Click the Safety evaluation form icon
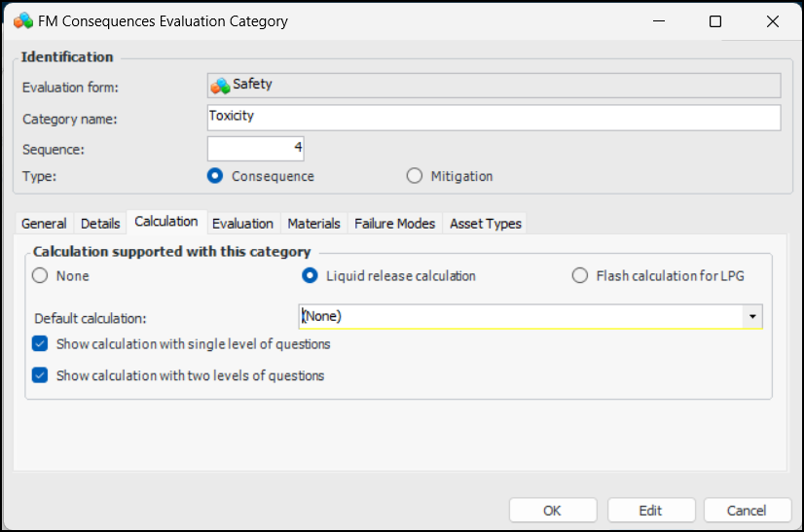 coord(220,86)
